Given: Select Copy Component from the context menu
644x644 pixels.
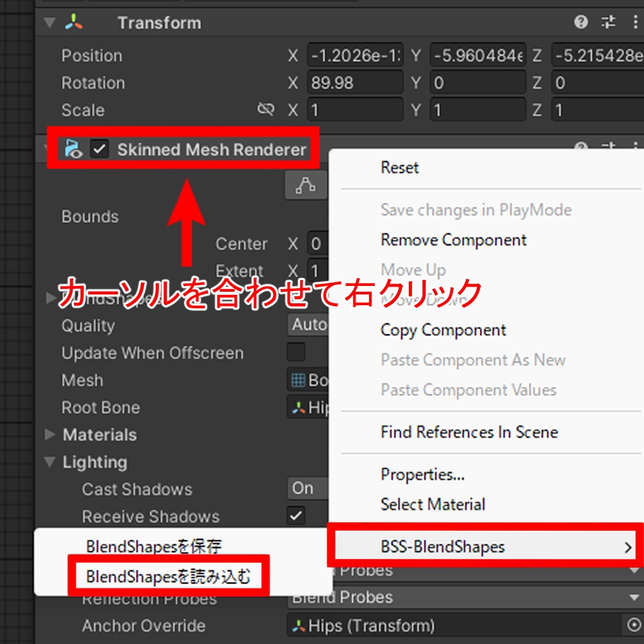Looking at the screenshot, I should 442,330.
